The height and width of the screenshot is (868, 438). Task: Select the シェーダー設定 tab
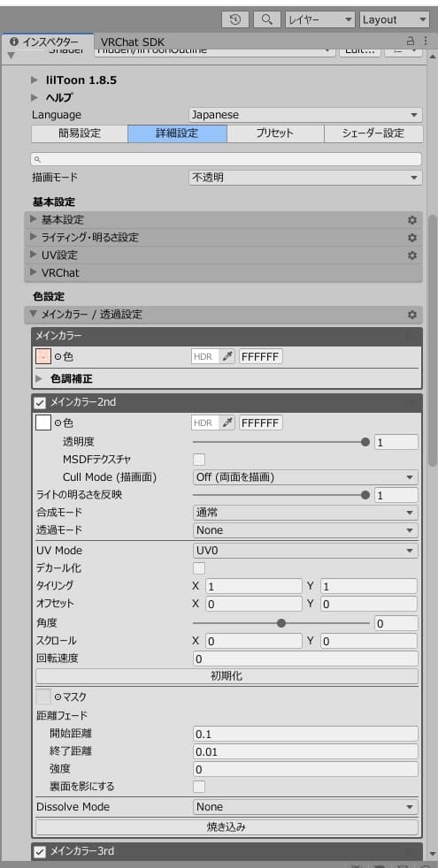pos(373,133)
